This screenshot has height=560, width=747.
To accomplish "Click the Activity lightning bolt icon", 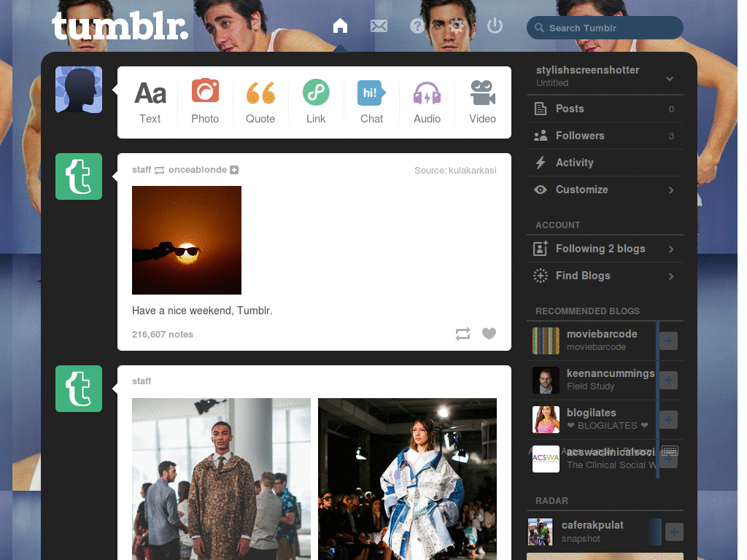I will click(541, 163).
